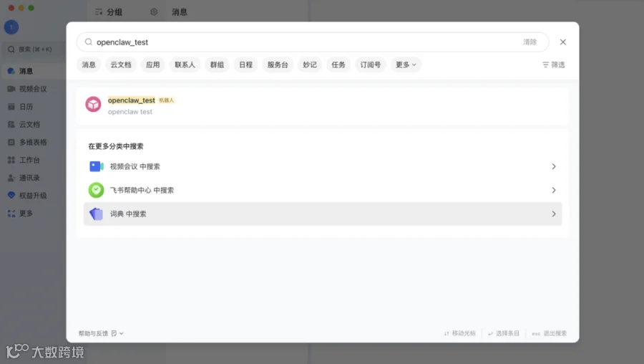This screenshot has width=644, height=364.
Task: Select the 应用 filter tab
Action: (x=153, y=64)
